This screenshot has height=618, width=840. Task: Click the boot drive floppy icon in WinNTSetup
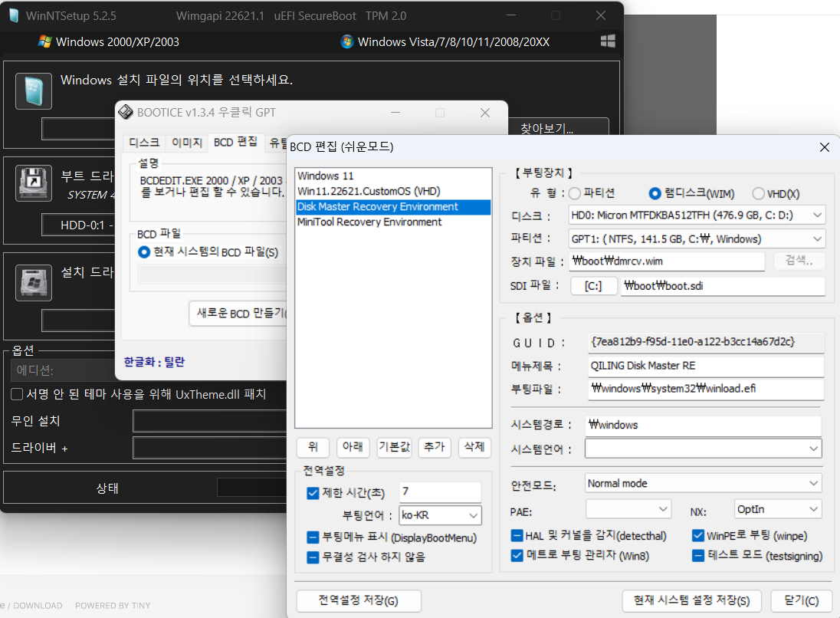(x=33, y=182)
